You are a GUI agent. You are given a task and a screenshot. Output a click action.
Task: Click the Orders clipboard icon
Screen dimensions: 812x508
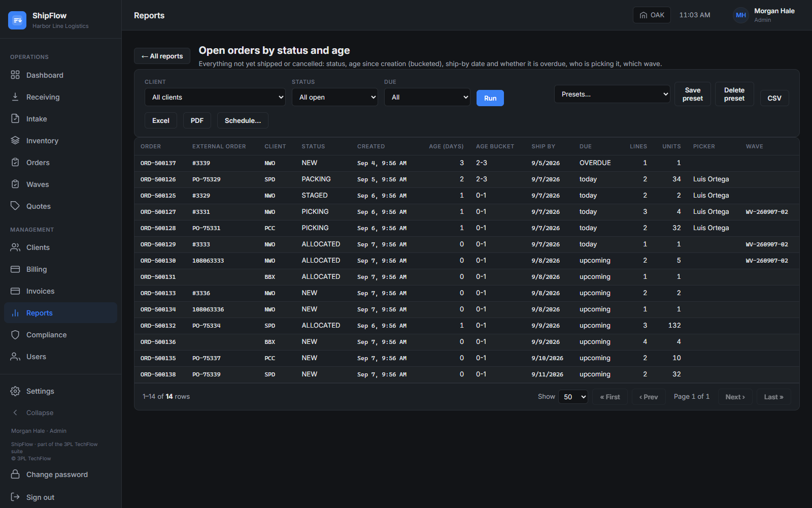pyautogui.click(x=15, y=163)
